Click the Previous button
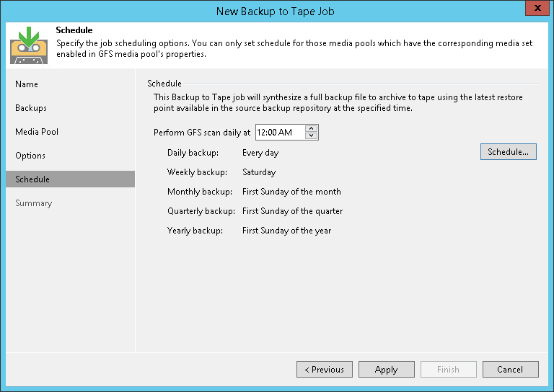 pos(325,370)
